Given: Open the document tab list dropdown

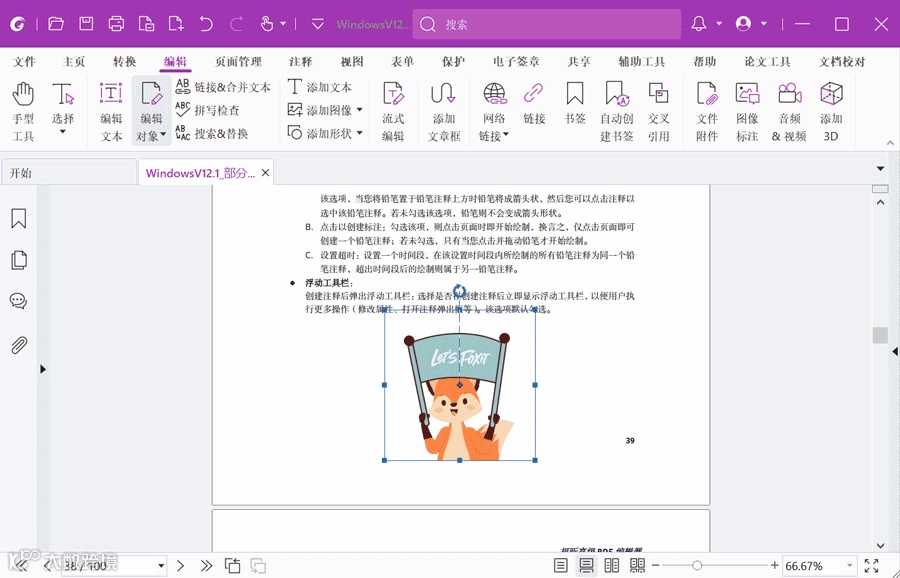Looking at the screenshot, I should 880,169.
